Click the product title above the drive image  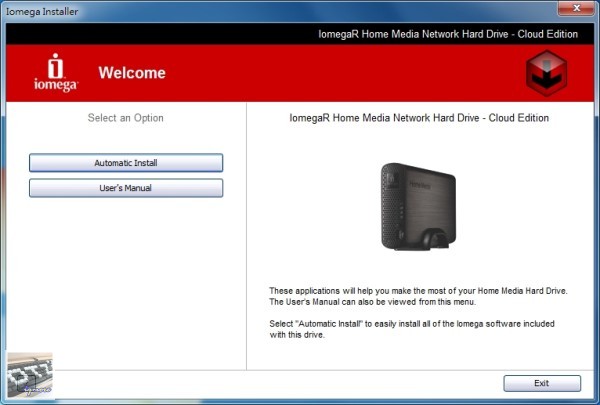click(x=419, y=118)
